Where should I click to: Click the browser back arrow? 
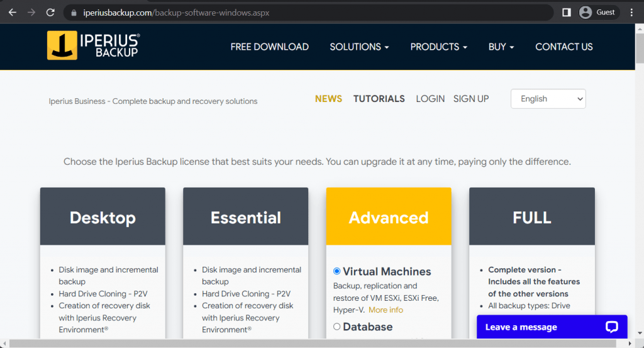tap(12, 12)
